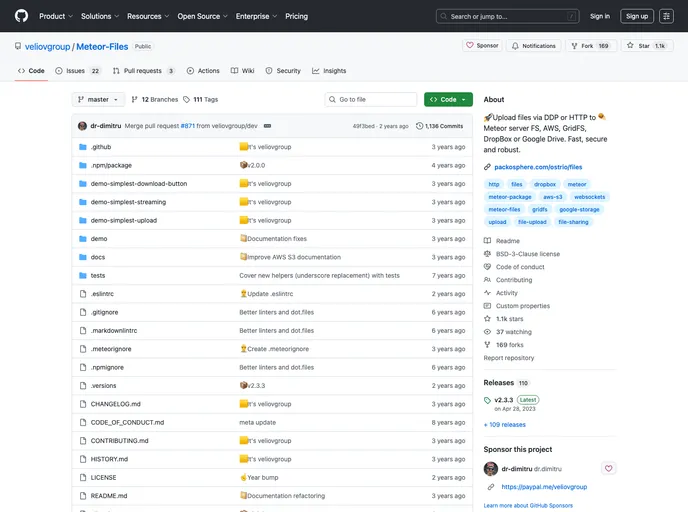Open the 'Improve AWS S3 documentation' commit
688x512 pixels.
click(x=294, y=257)
